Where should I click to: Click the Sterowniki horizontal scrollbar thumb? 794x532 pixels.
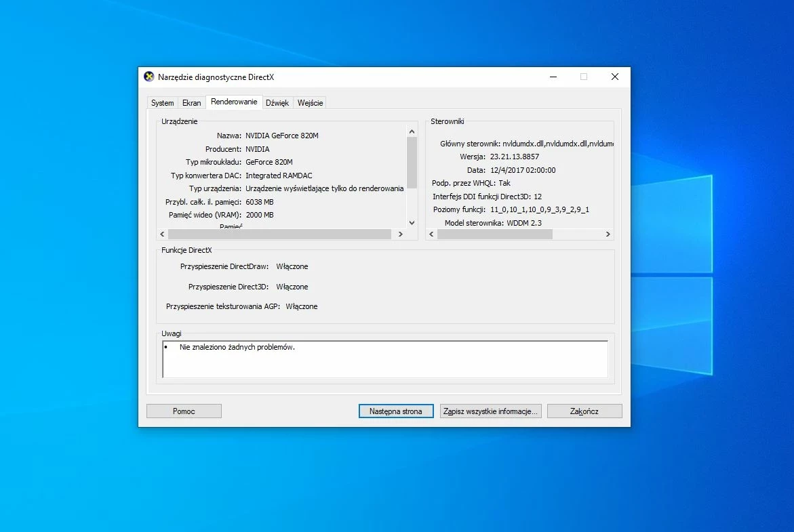[x=495, y=234]
